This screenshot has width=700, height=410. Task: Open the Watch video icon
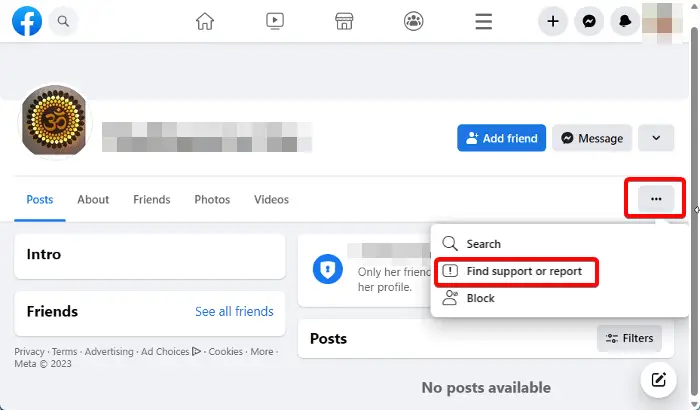pos(275,21)
